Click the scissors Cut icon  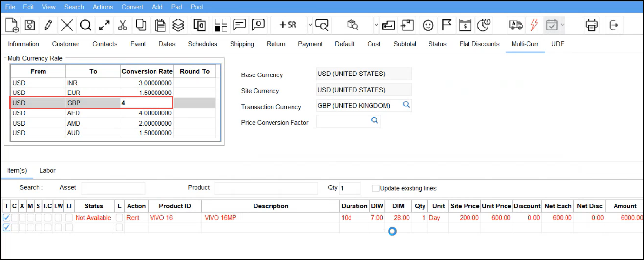pos(122,25)
